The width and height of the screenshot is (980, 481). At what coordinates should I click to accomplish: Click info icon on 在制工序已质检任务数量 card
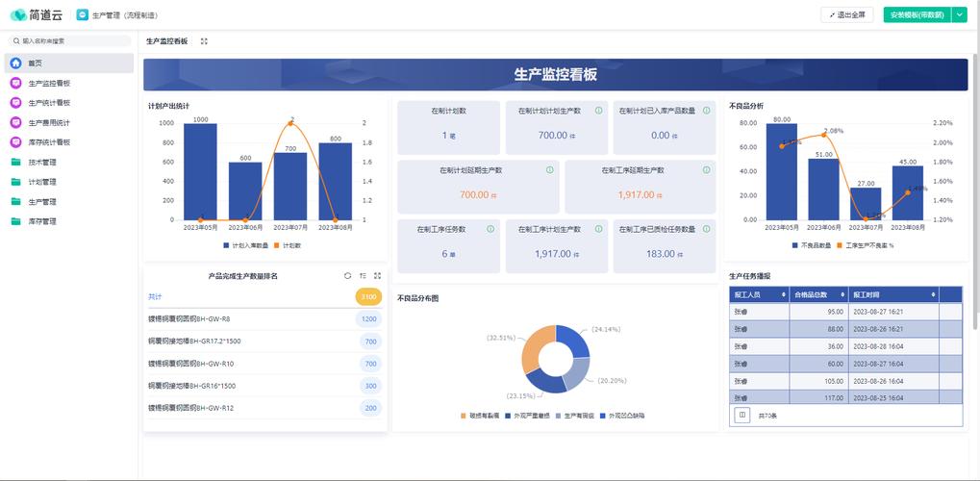click(706, 229)
